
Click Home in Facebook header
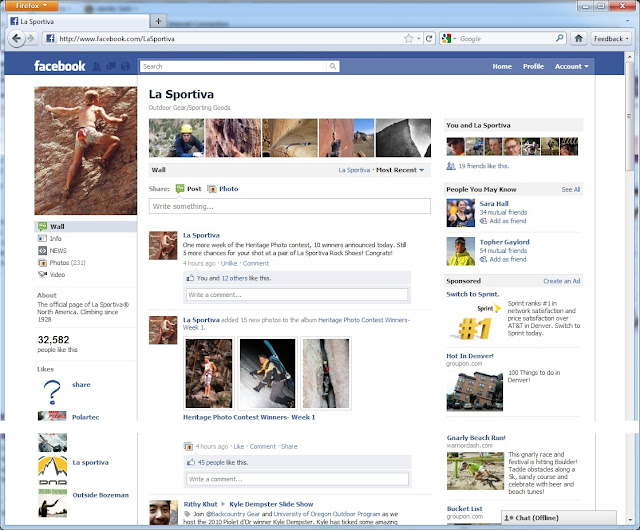[x=502, y=66]
